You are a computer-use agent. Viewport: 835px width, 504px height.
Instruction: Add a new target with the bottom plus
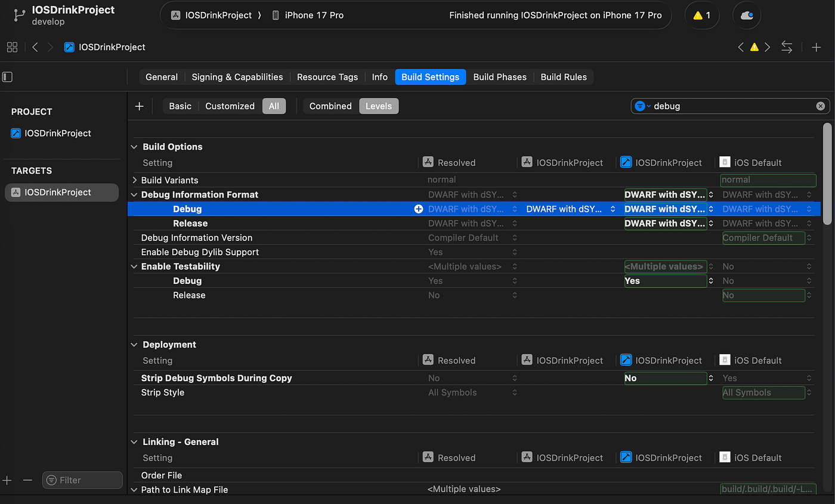7,480
